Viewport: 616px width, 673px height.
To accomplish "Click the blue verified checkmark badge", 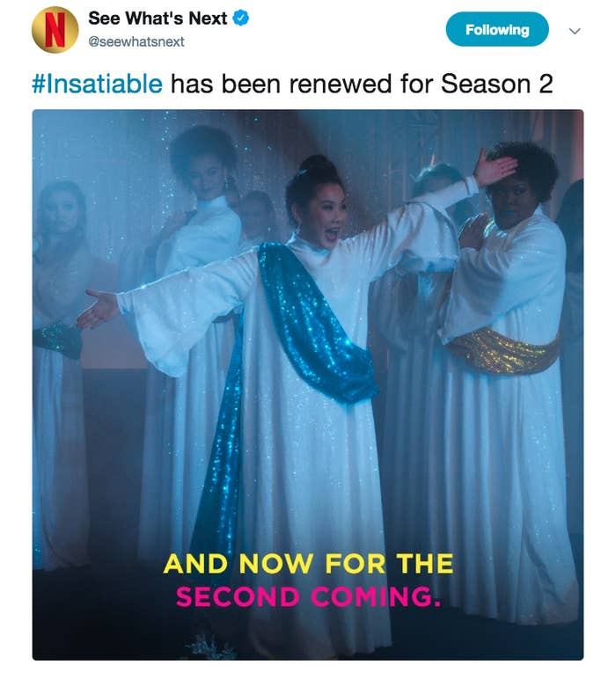I will coord(241,18).
